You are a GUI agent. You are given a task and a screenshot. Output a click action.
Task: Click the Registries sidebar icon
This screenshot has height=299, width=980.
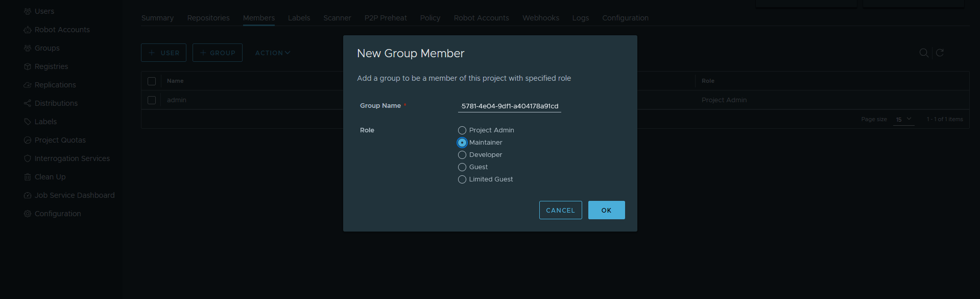click(28, 66)
